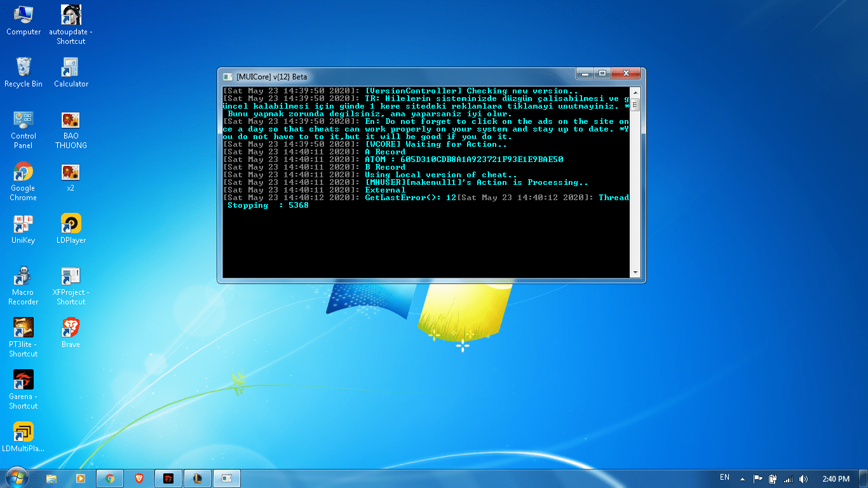Click the console scrollbar up arrow
The width and height of the screenshot is (868, 488).
coord(635,92)
